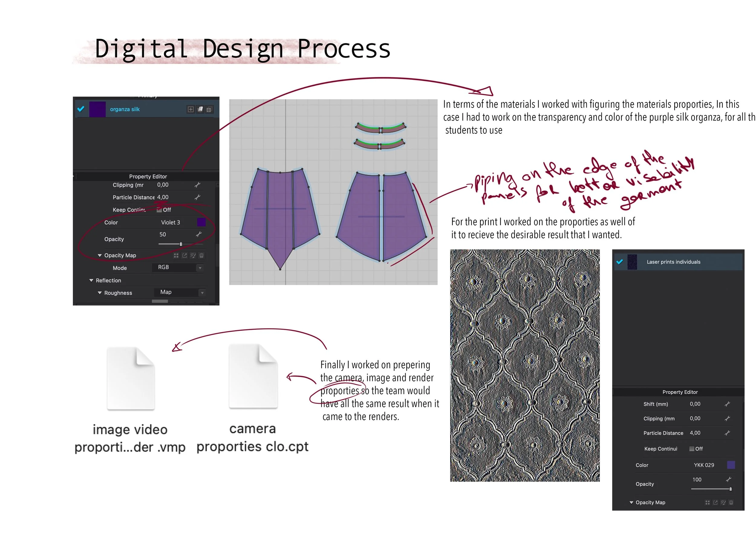Toggle the organza silk fabric checkmark
756x535 pixels.
click(x=81, y=109)
